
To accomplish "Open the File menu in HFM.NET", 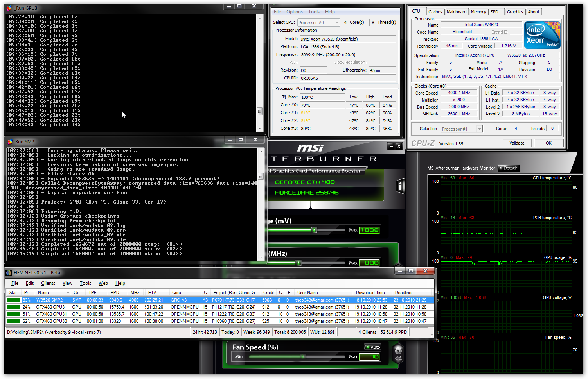I will [15, 283].
